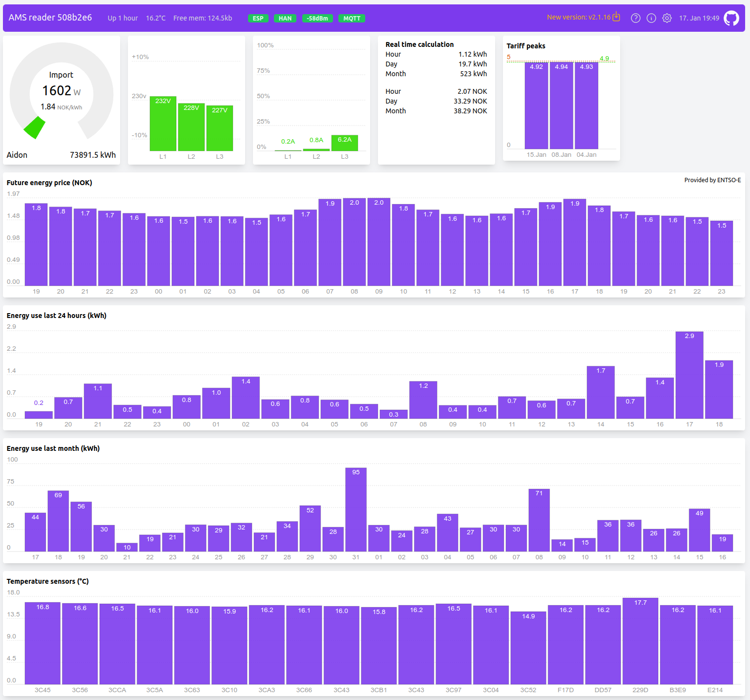Click the device information icon

pos(651,18)
